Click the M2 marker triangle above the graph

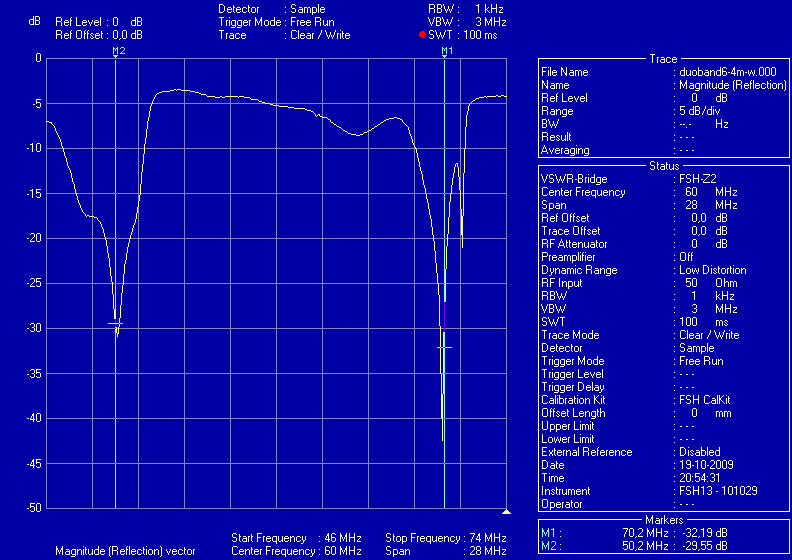pyautogui.click(x=116, y=55)
